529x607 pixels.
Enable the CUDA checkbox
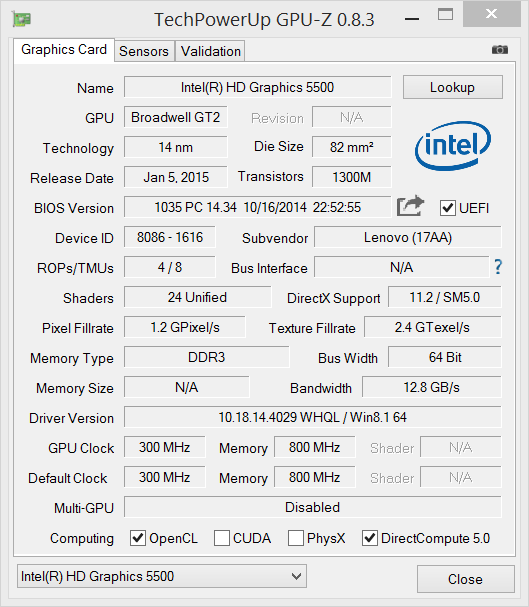(x=222, y=538)
